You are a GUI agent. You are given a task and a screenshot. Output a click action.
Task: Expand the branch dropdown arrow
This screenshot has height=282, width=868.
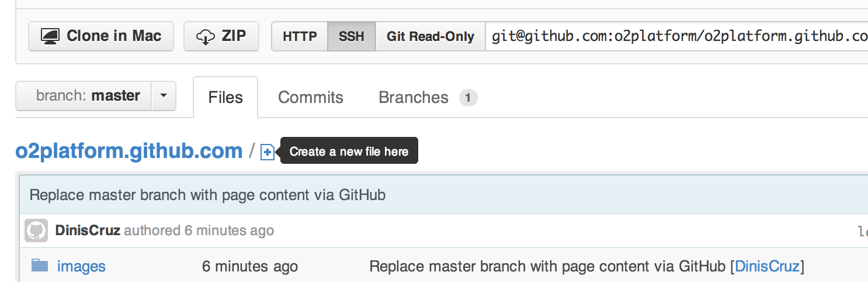point(164,96)
